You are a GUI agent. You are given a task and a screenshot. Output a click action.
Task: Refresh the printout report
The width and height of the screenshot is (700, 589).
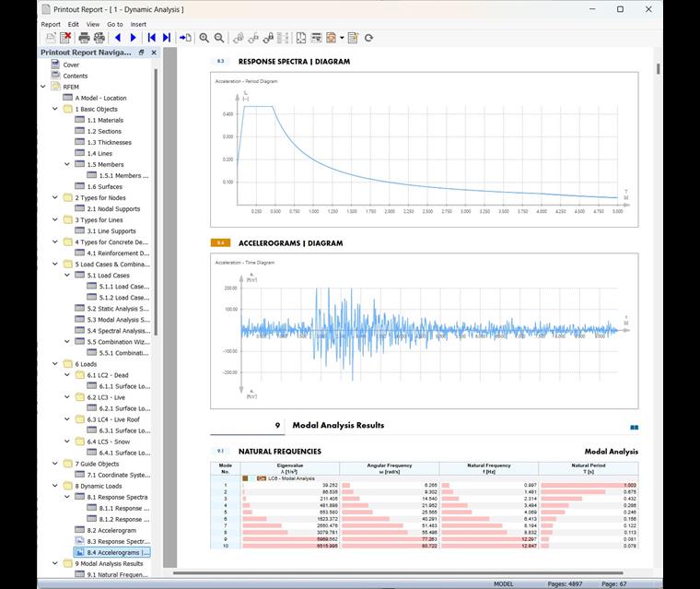click(368, 38)
